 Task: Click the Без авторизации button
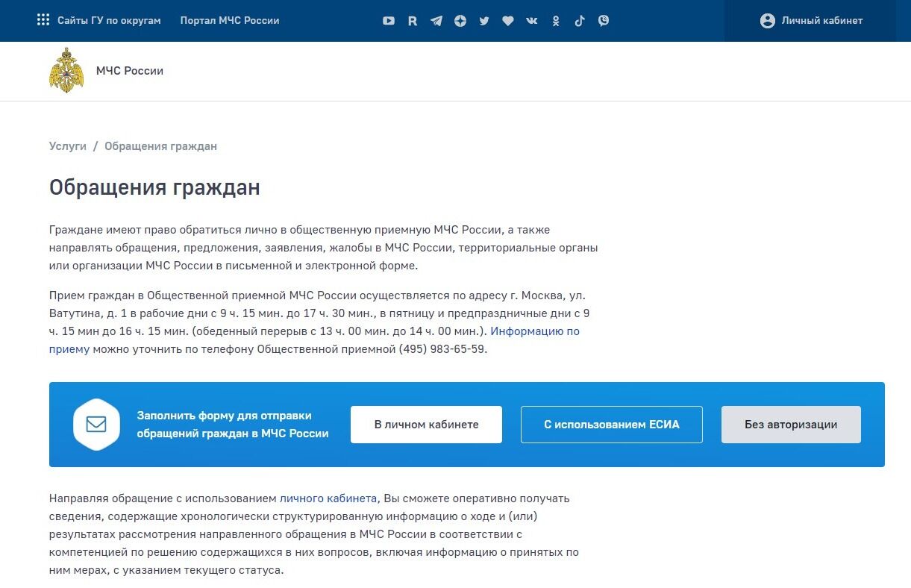(791, 425)
